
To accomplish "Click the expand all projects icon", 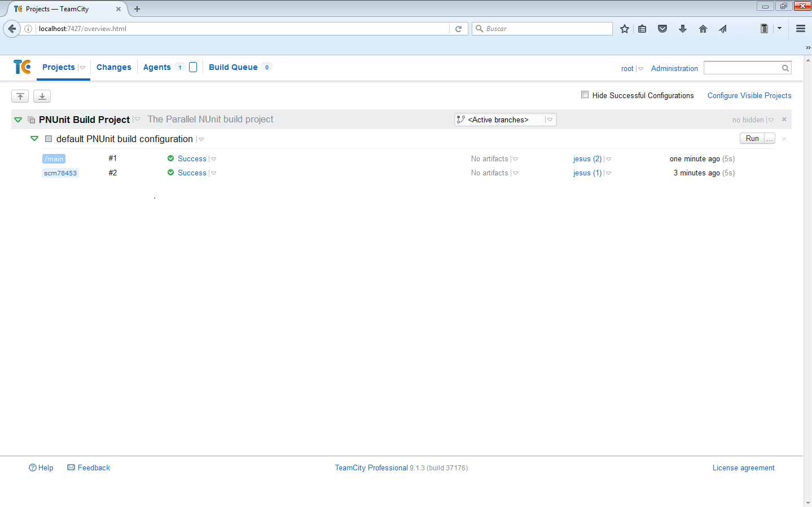I will click(x=42, y=96).
